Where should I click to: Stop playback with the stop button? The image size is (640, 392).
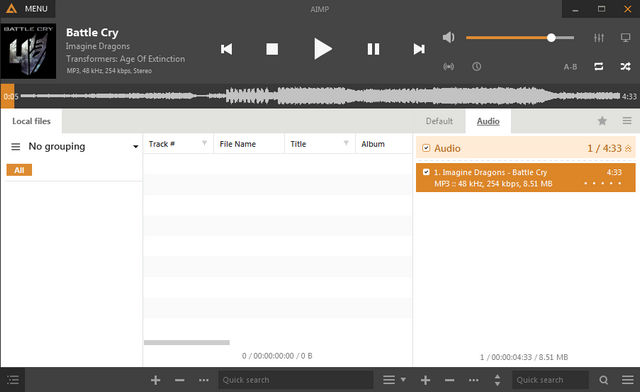click(272, 49)
